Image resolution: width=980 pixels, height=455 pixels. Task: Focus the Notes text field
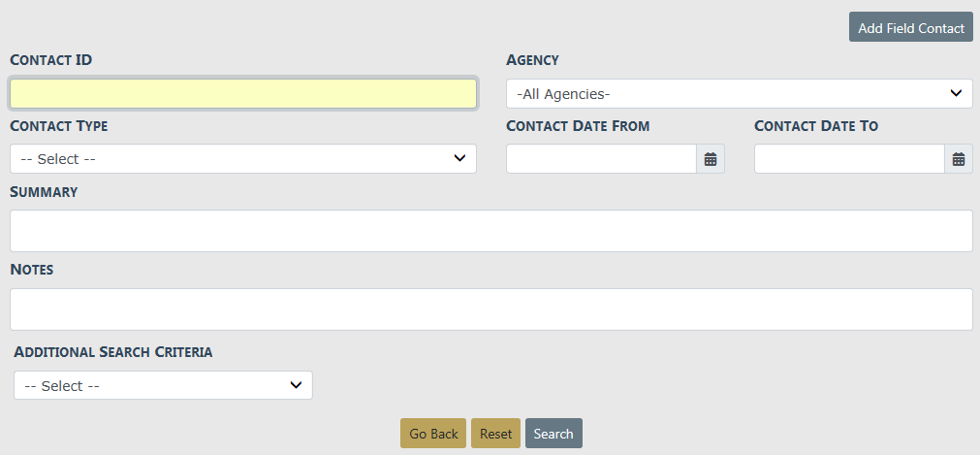point(490,309)
